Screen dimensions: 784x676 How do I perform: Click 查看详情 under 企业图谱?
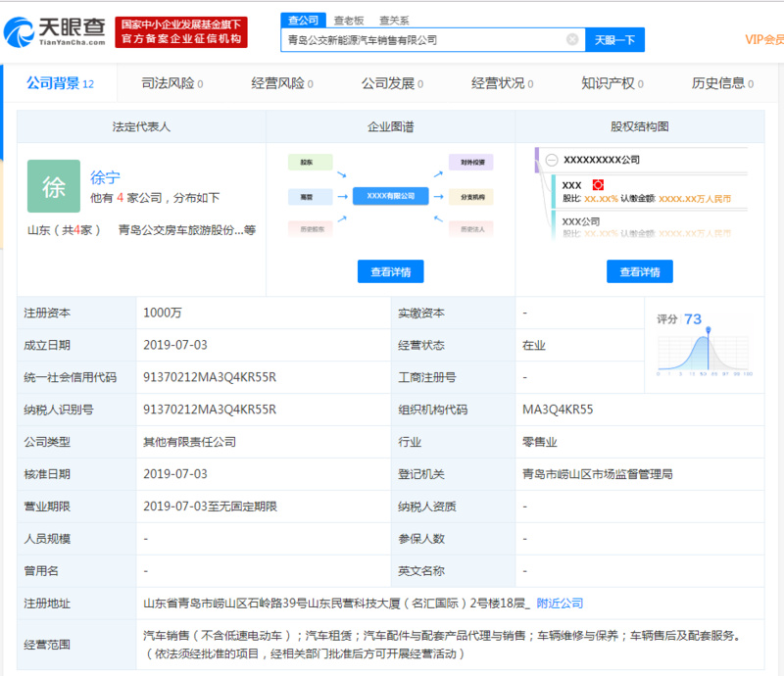[x=390, y=271]
